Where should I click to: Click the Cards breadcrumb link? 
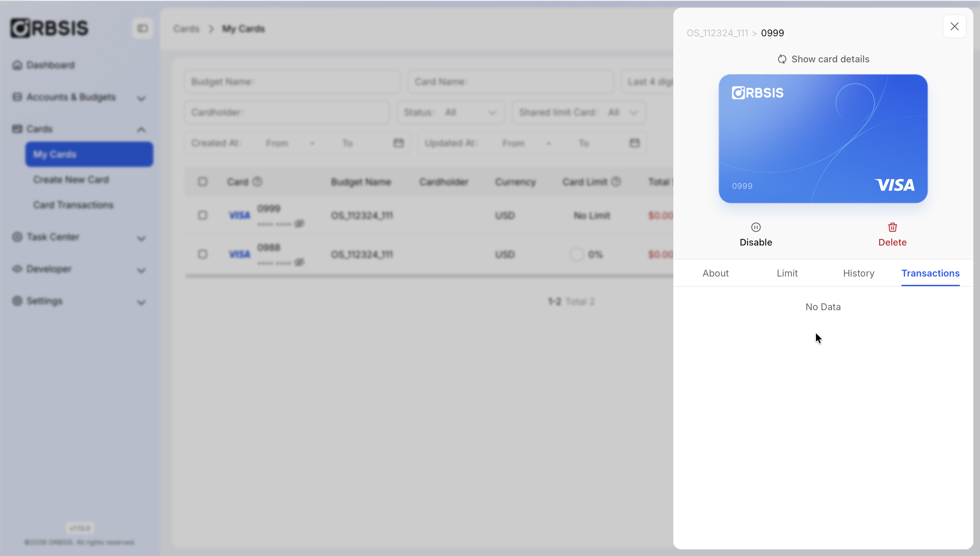pyautogui.click(x=186, y=29)
